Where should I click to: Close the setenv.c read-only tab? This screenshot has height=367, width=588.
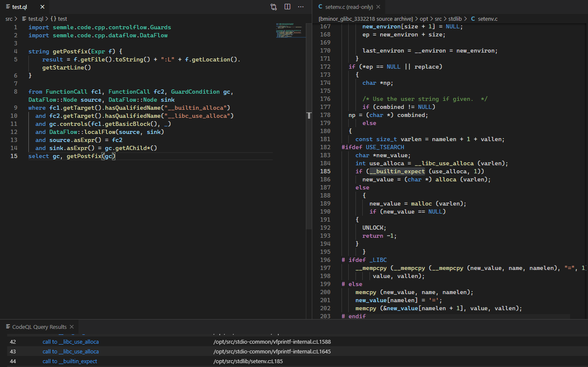(378, 7)
